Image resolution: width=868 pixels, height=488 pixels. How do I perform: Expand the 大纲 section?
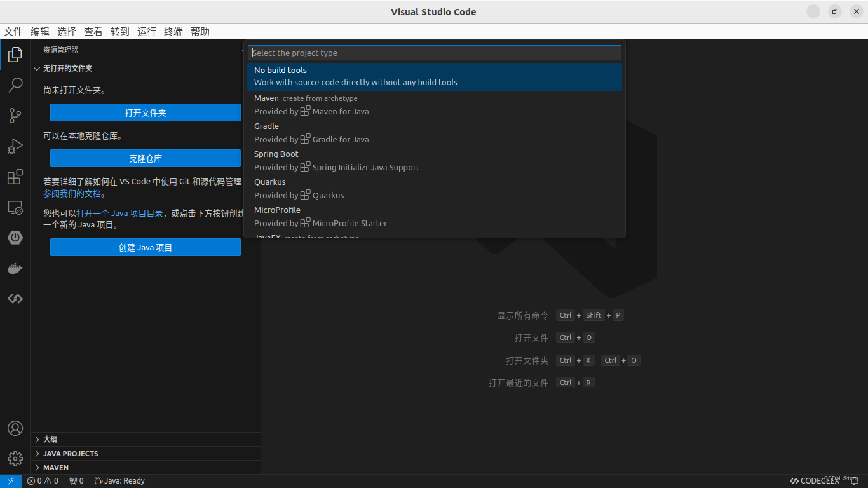[x=146, y=440]
